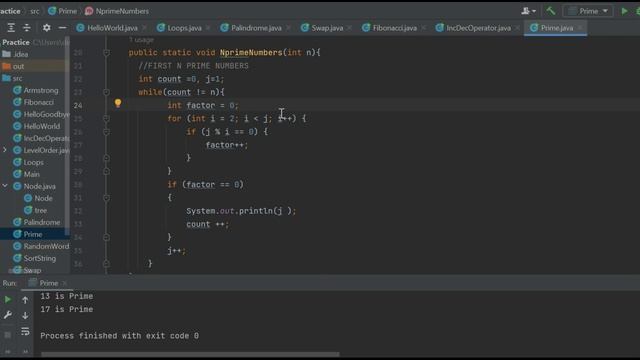The width and height of the screenshot is (640, 360).
Task: Click '17 is Prime' console output
Action: (x=67, y=309)
